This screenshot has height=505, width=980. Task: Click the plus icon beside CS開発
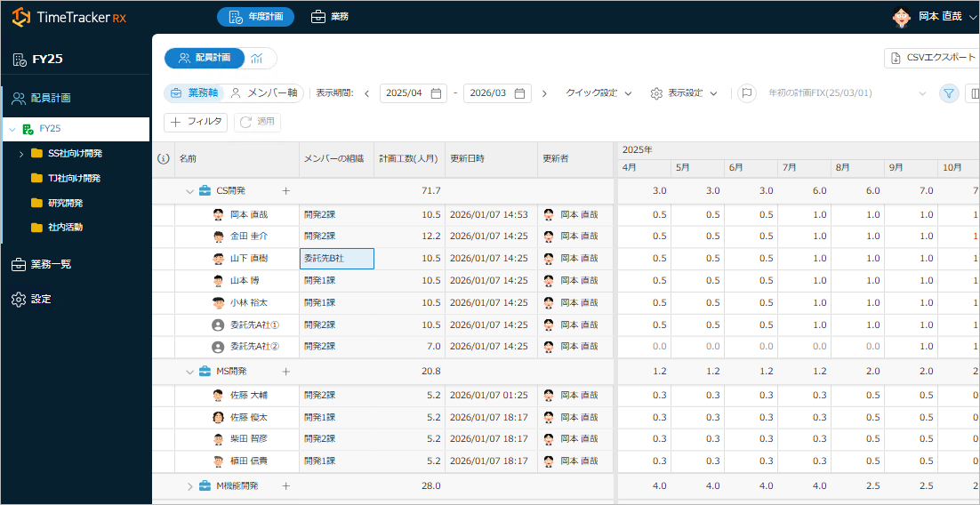pos(285,190)
